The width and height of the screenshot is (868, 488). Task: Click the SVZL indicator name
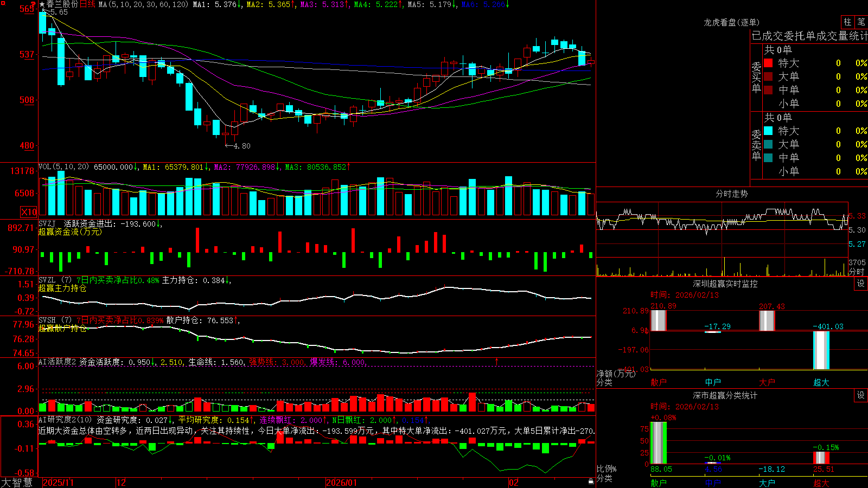(47, 280)
